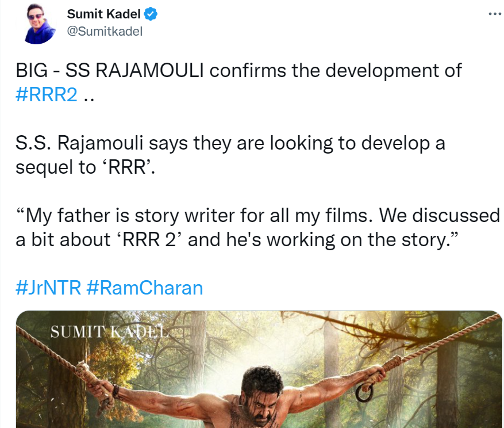Open the #RamCharan hashtag
The height and width of the screenshot is (428, 504).
(x=144, y=288)
